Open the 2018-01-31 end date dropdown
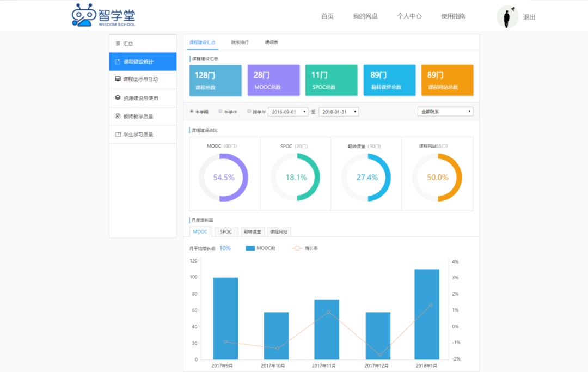This screenshot has height=372, width=588. point(338,112)
